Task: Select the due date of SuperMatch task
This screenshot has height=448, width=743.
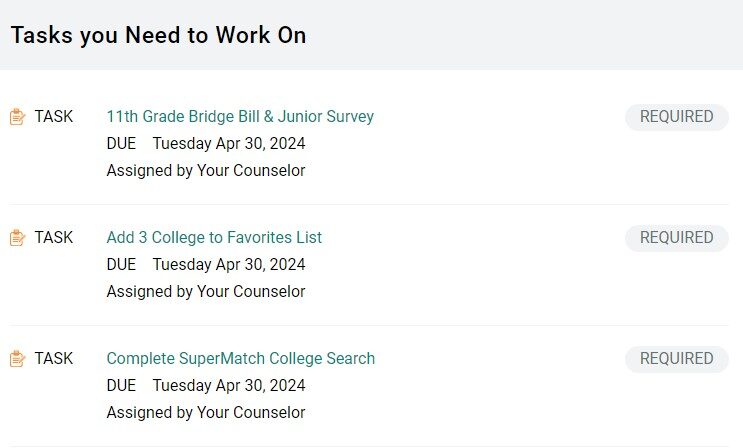Action: [x=229, y=385]
